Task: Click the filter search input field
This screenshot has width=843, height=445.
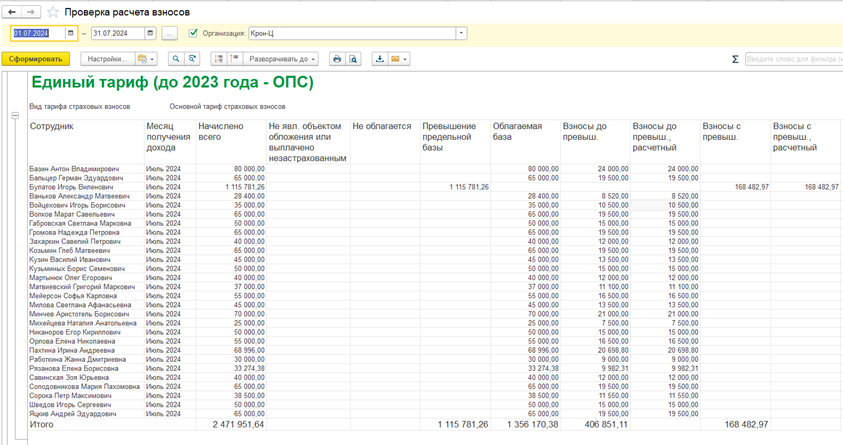Action: point(793,59)
